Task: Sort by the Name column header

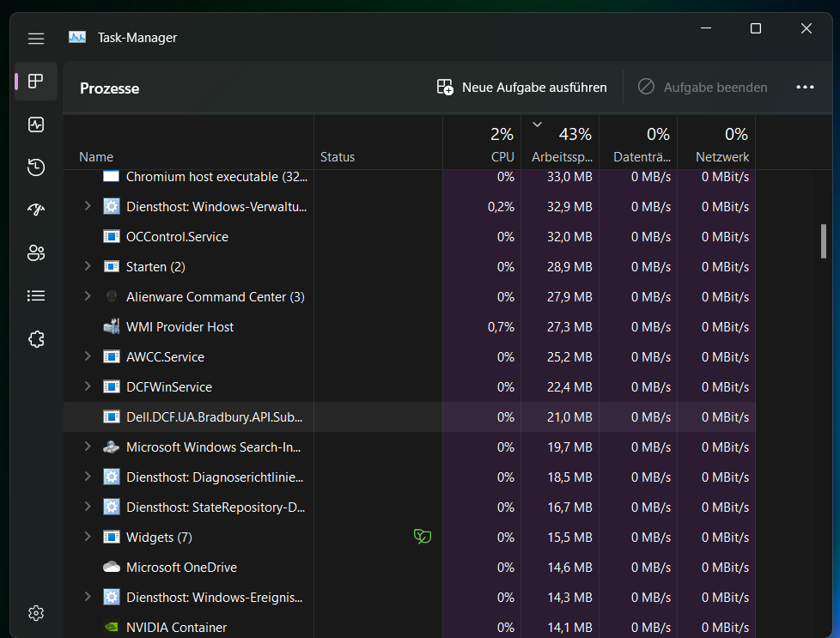Action: 189,143
